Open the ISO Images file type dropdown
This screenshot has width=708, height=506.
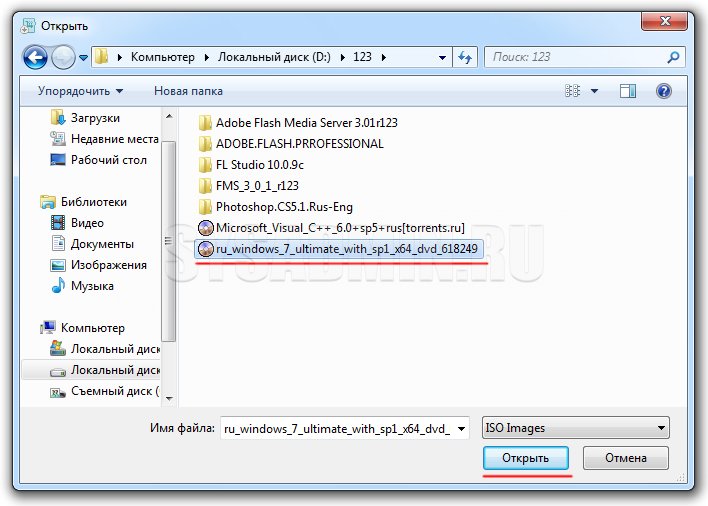575,428
